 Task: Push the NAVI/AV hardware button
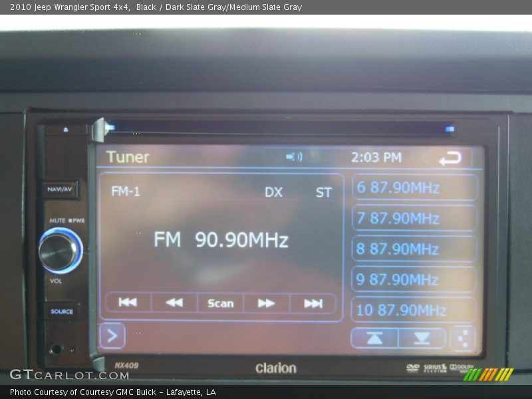click(60, 190)
